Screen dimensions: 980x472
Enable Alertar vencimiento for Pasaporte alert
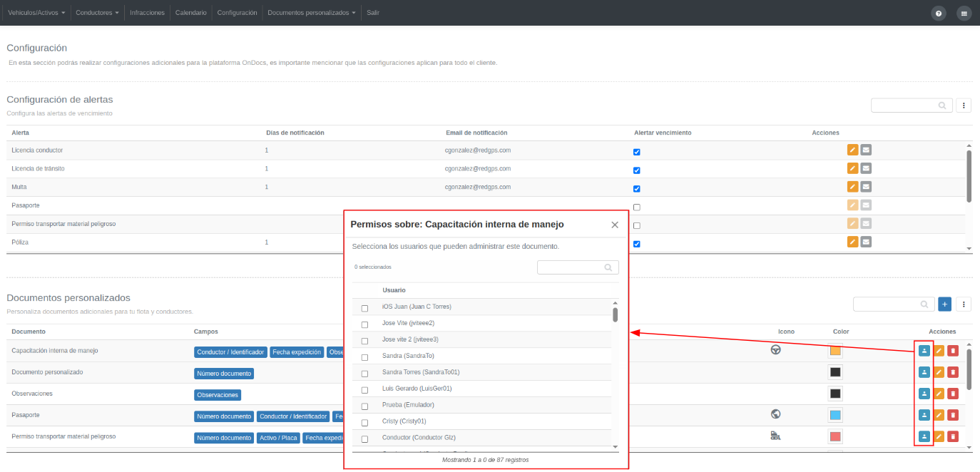637,207
